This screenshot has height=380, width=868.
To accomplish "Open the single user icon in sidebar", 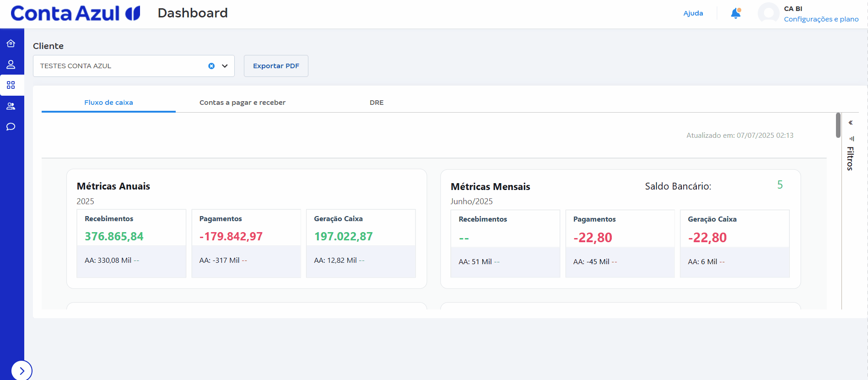I will click(11, 64).
